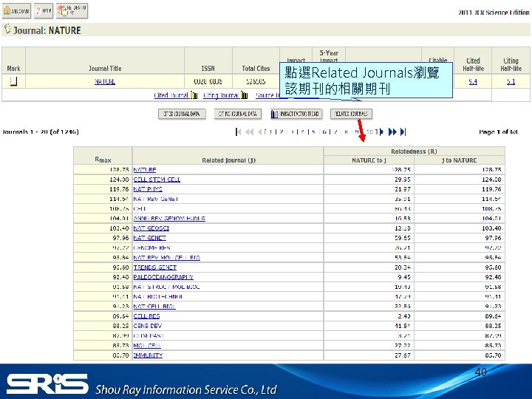Click the J to NATURE column header
Viewport: 532px width, 399px height.
pos(459,160)
